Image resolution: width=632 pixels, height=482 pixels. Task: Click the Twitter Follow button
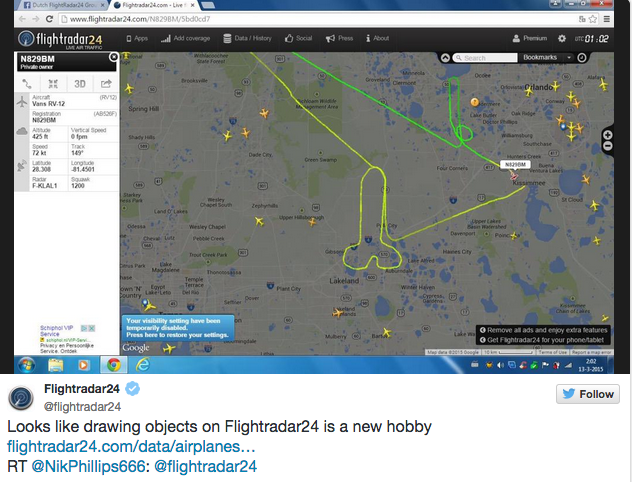588,394
